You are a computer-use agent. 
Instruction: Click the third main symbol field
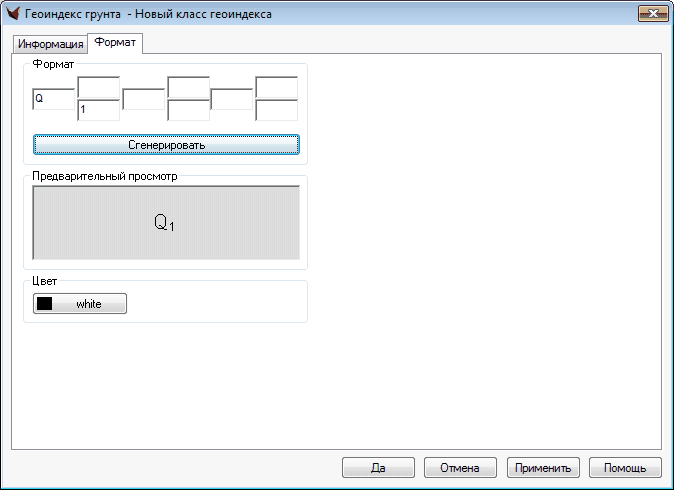[x=232, y=99]
